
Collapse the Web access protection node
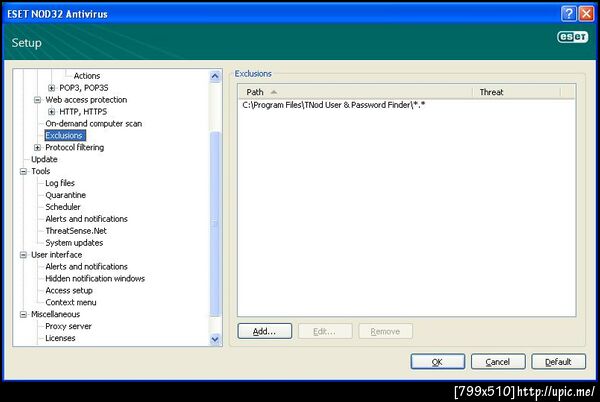coord(38,100)
